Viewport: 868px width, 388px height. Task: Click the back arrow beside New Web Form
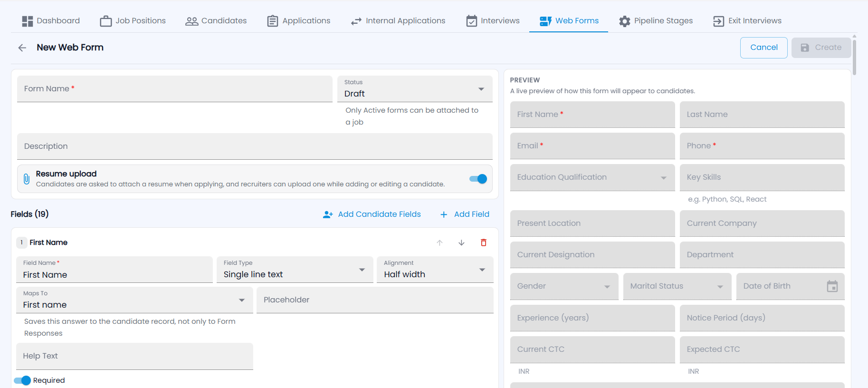click(22, 48)
